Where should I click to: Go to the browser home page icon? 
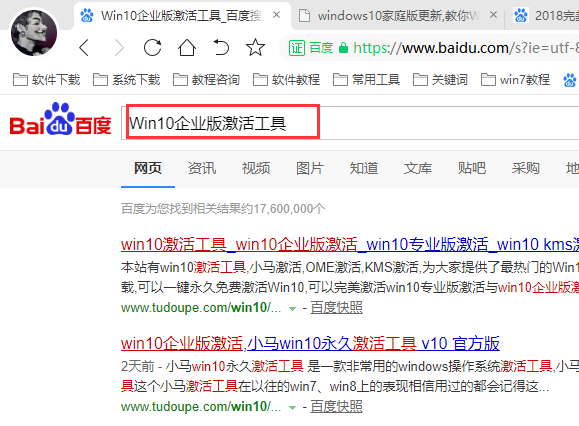pos(187,47)
